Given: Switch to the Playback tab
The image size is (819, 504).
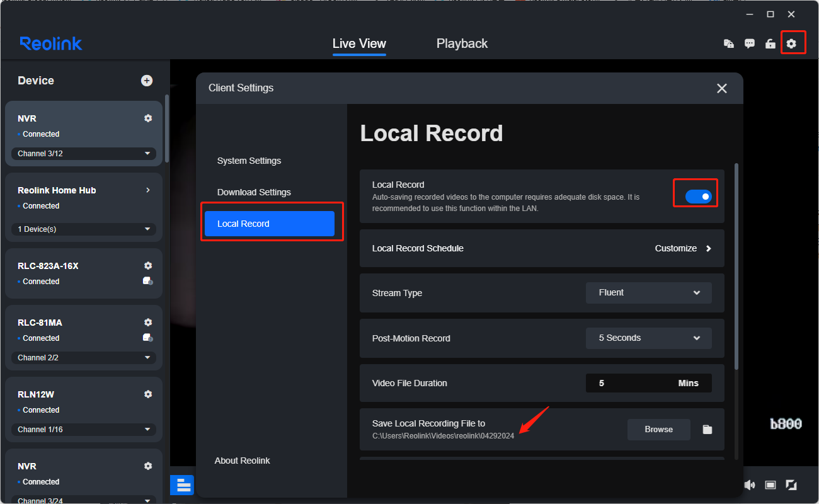Looking at the screenshot, I should (462, 43).
